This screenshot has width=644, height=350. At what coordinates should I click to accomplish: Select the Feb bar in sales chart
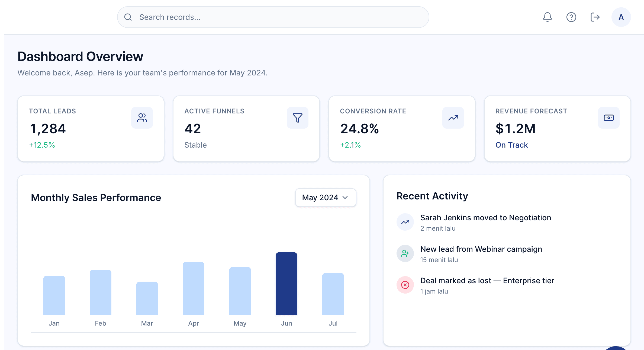101,292
